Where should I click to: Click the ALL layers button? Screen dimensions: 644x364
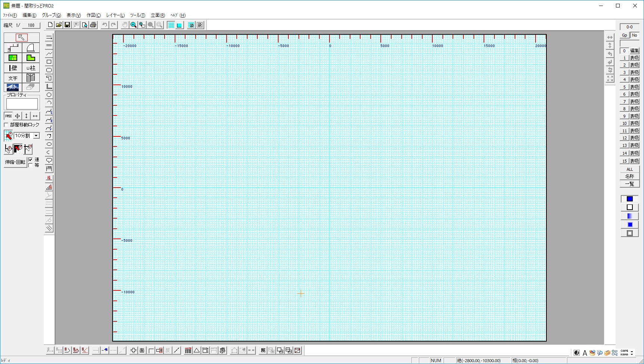(x=630, y=169)
